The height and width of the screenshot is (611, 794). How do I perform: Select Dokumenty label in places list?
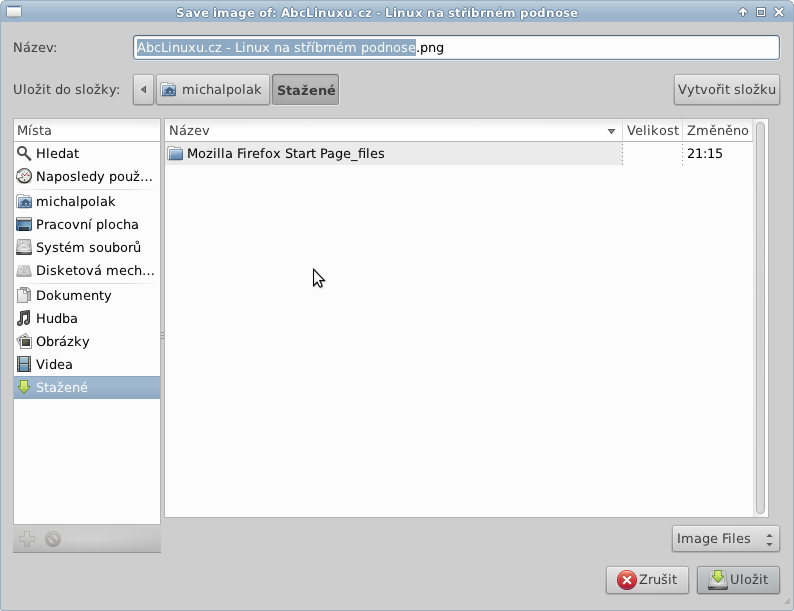pyautogui.click(x=73, y=295)
